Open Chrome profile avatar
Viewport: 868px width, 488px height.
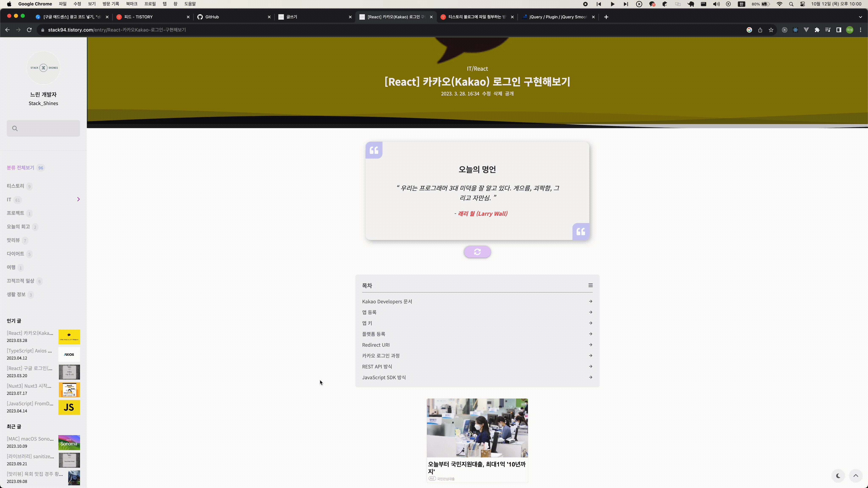(x=850, y=30)
